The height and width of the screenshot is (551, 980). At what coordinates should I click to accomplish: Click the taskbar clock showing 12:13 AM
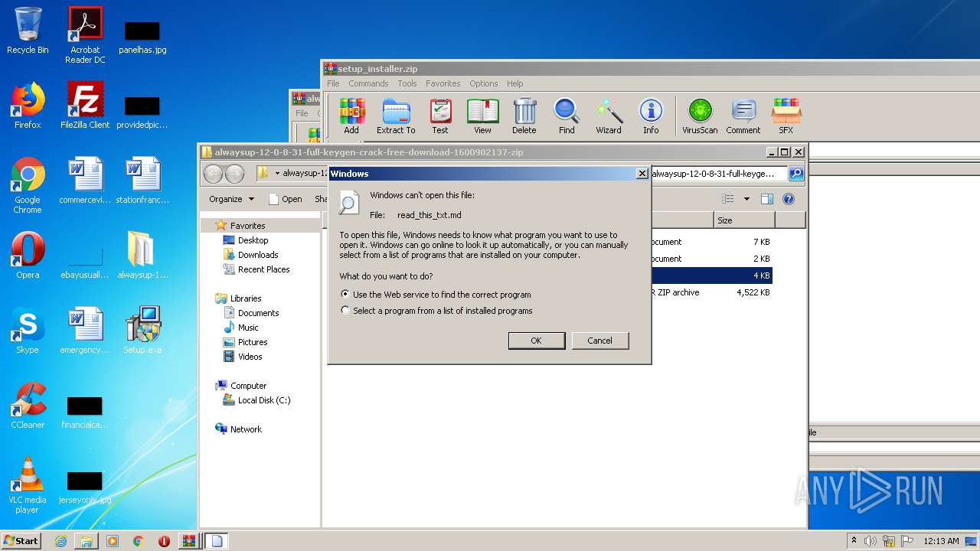[941, 541]
